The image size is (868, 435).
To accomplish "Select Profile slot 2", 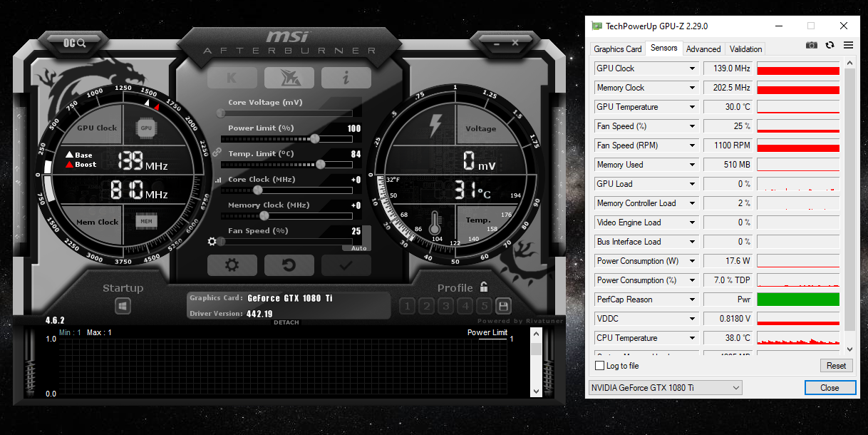I will [426, 306].
